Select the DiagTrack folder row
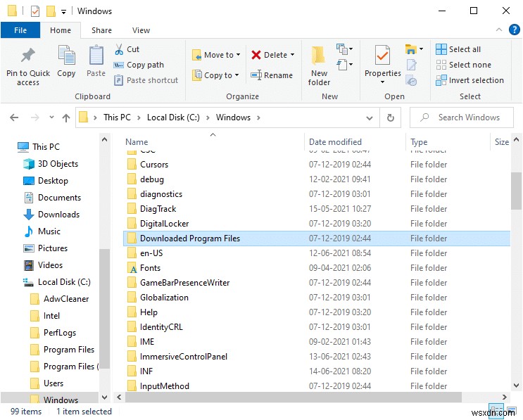The width and height of the screenshot is (523, 420). [x=317, y=209]
